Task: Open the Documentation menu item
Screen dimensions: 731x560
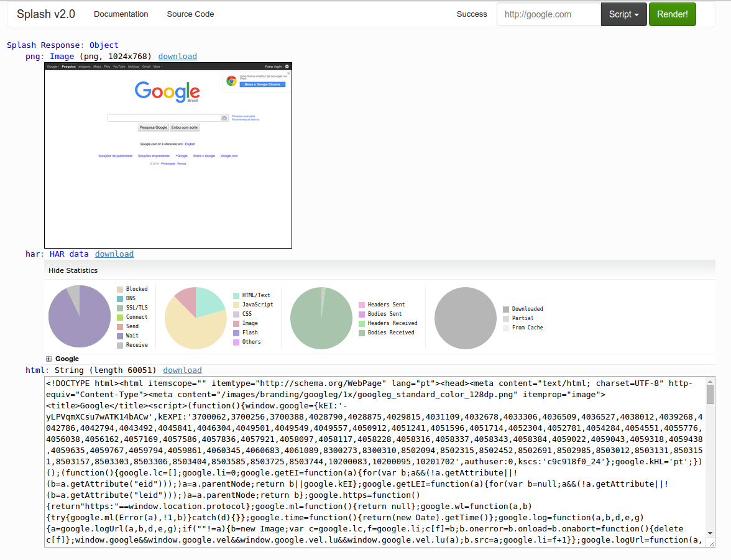Action: click(x=121, y=14)
